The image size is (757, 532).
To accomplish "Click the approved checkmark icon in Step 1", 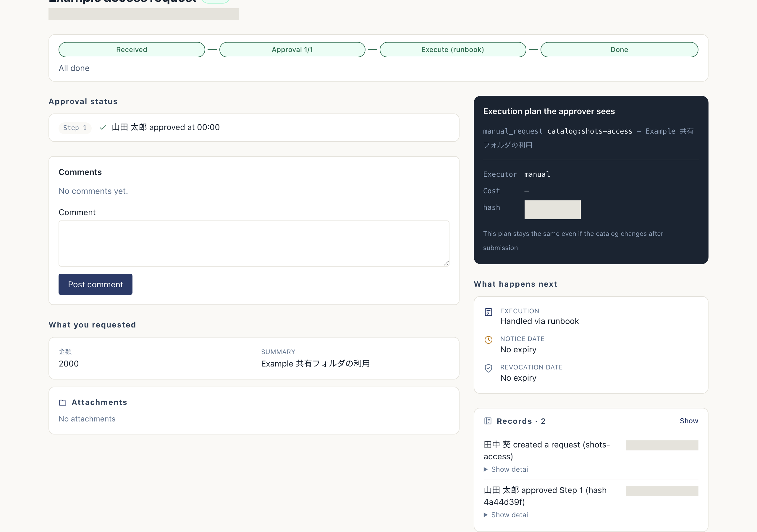I will (x=103, y=128).
